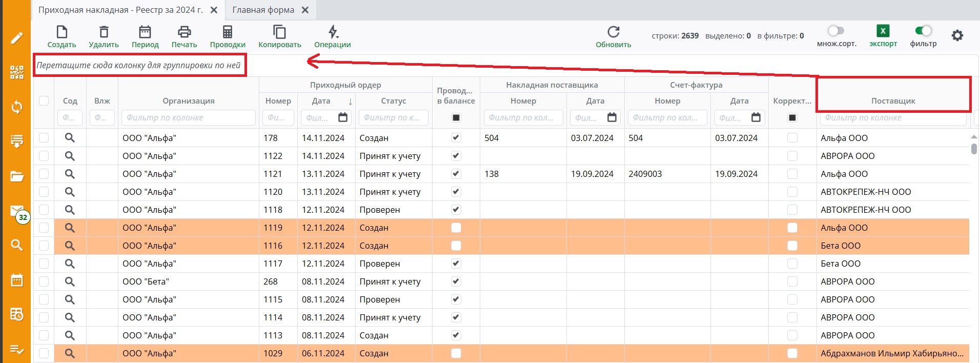Open the Период calendar tool

coord(145,32)
